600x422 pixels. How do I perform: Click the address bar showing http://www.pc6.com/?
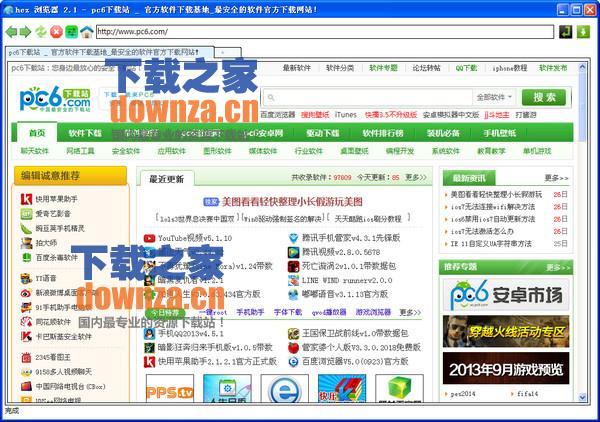(324, 32)
